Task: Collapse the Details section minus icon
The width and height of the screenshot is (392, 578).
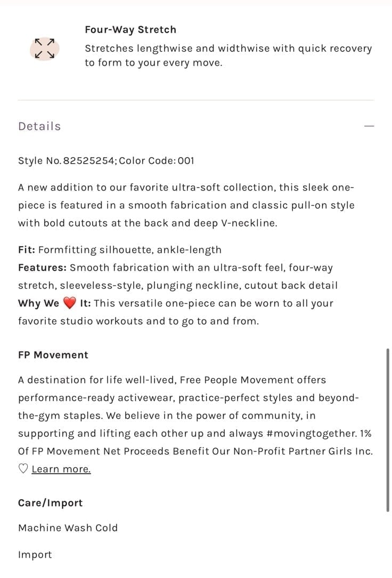Action: point(369,126)
